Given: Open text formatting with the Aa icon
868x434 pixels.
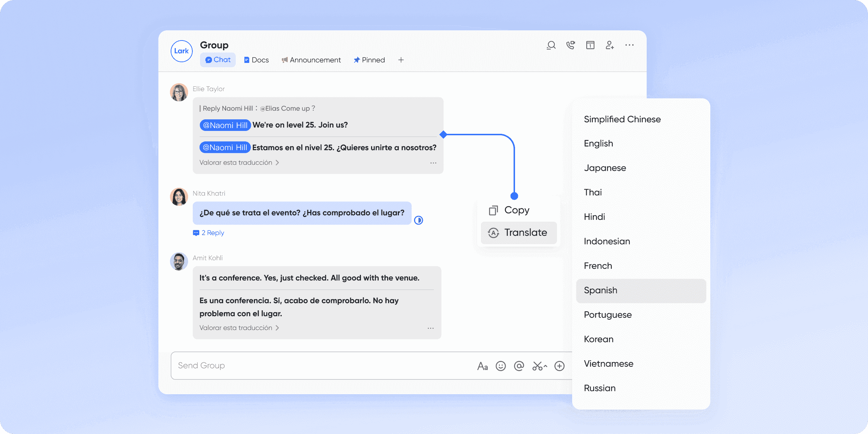Looking at the screenshot, I should point(482,366).
